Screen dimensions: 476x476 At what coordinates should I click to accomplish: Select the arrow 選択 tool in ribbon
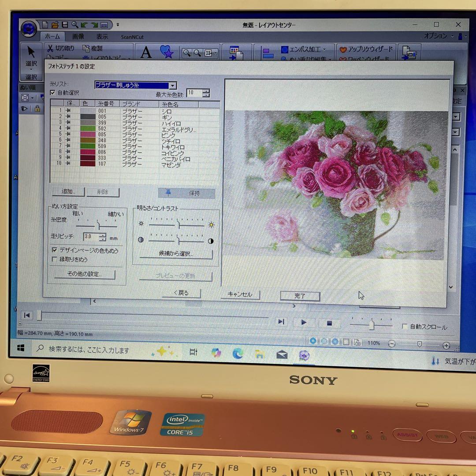31,56
